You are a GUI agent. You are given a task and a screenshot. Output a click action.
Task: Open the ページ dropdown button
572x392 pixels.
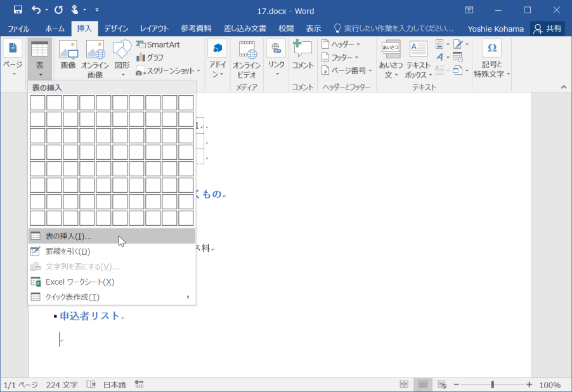point(13,58)
